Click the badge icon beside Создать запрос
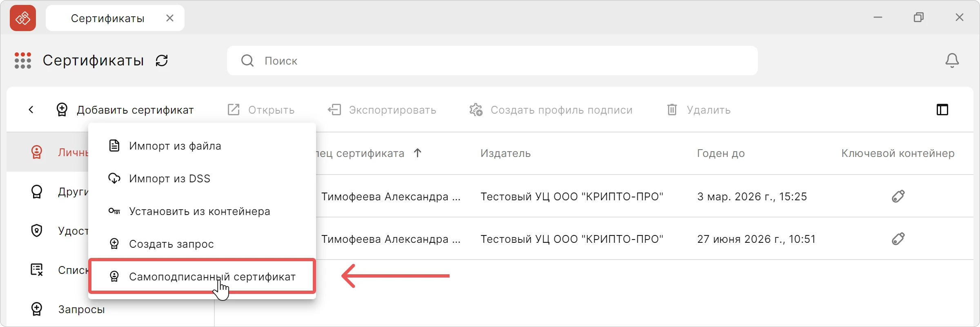Viewport: 980px width, 327px height. pyautogui.click(x=114, y=244)
